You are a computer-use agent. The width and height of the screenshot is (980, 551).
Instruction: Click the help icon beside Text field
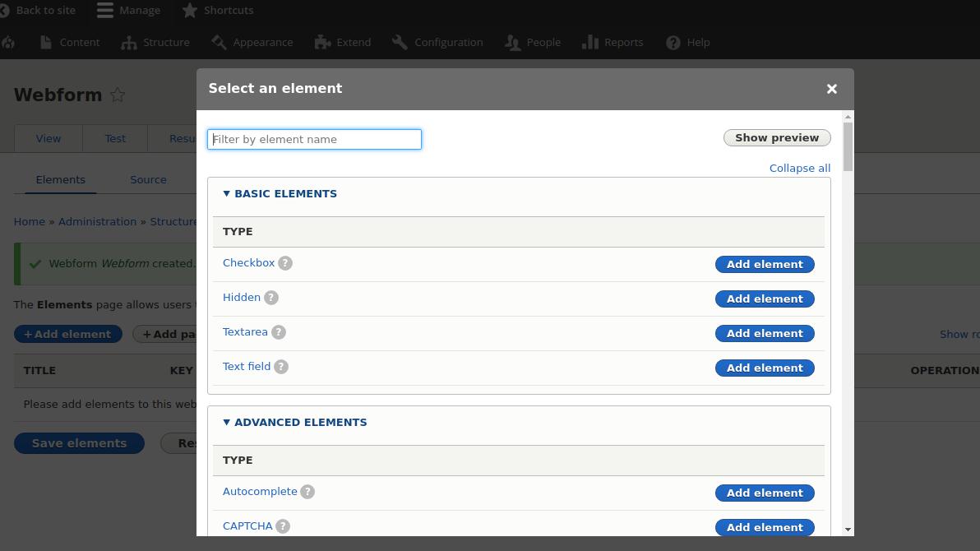point(281,367)
